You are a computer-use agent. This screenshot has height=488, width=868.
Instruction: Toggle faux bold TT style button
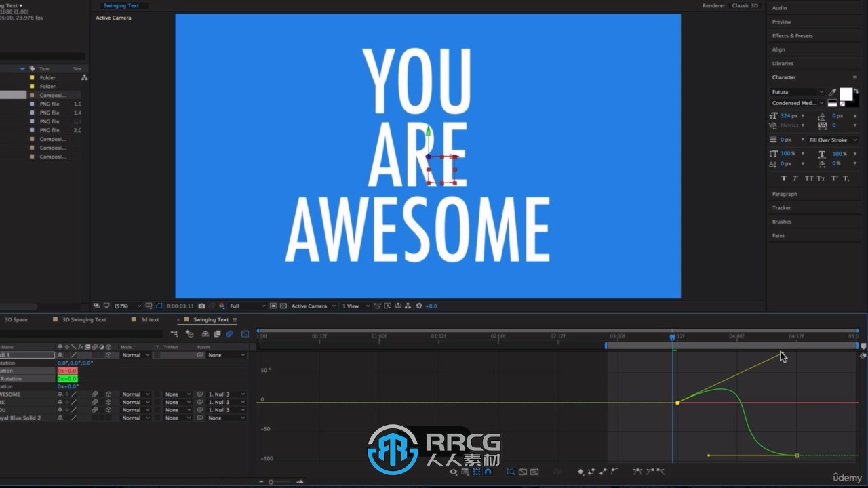click(785, 178)
